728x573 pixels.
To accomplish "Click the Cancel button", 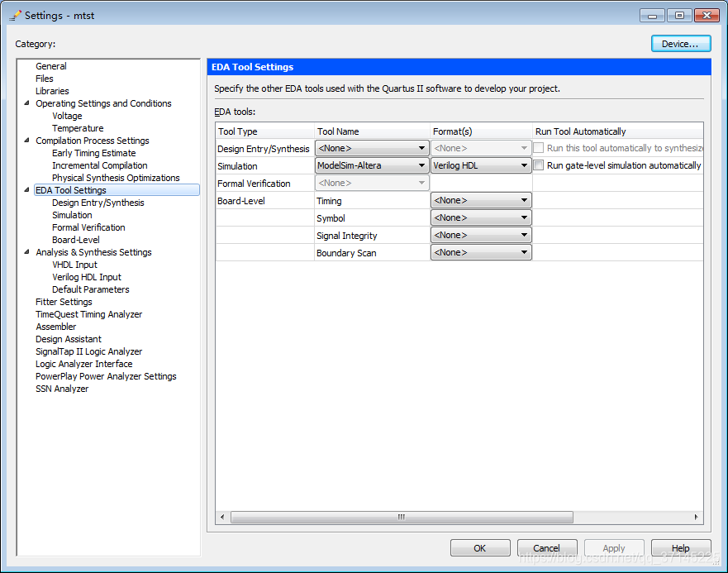I will tap(547, 548).
